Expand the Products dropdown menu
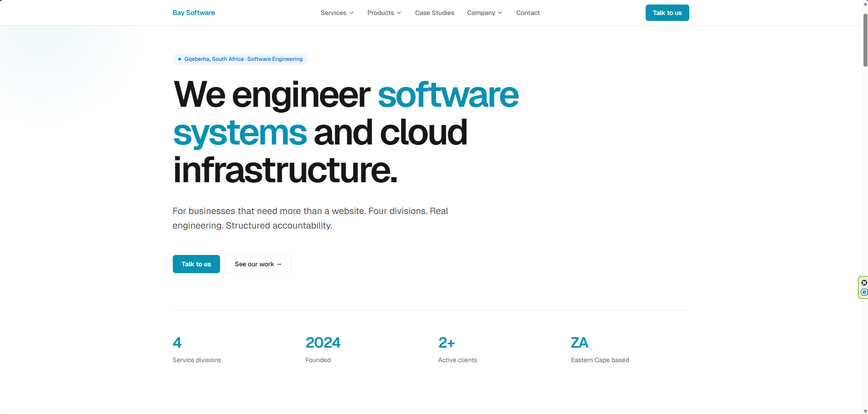This screenshot has height=414, width=868. point(384,13)
